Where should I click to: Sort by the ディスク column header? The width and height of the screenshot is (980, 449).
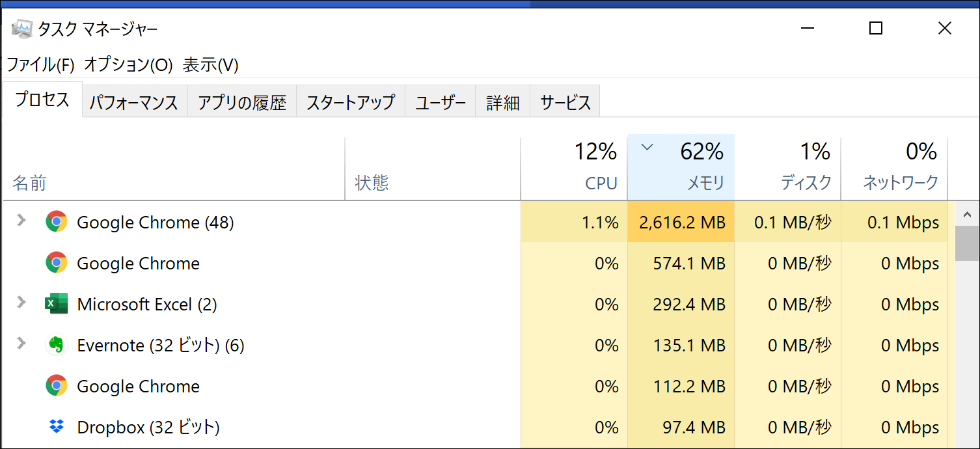[x=787, y=169]
